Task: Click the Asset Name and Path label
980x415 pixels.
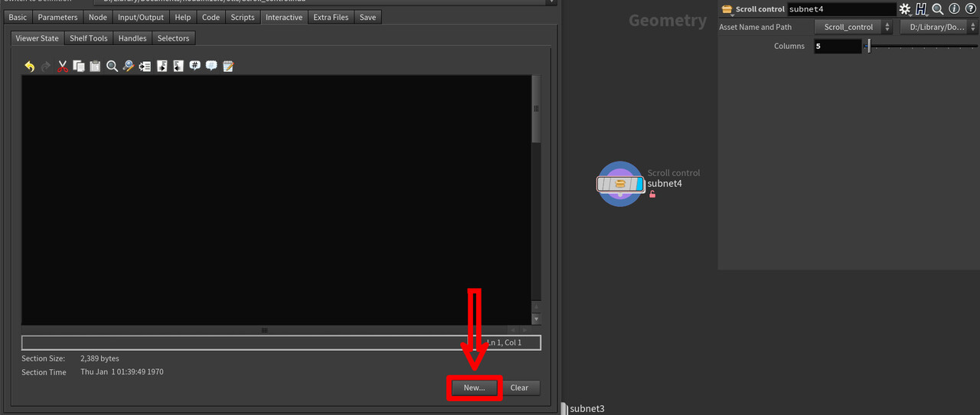Action: point(756,27)
